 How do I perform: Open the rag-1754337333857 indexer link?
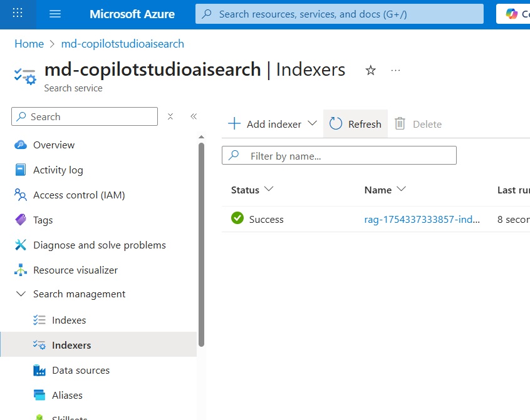(x=422, y=219)
